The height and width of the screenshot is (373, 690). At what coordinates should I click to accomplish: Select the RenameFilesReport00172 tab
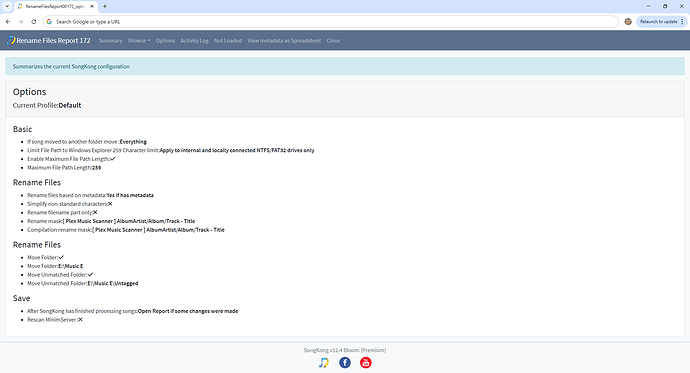[x=55, y=6]
